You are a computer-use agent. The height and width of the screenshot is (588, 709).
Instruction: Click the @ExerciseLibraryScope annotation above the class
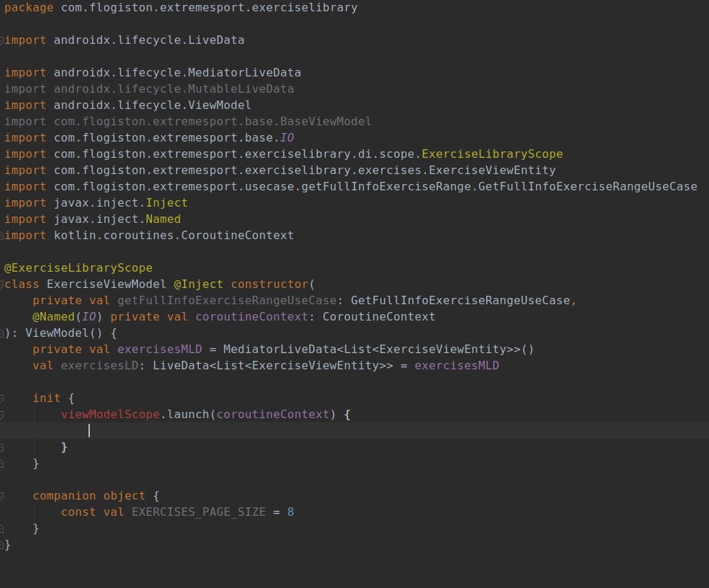click(79, 268)
